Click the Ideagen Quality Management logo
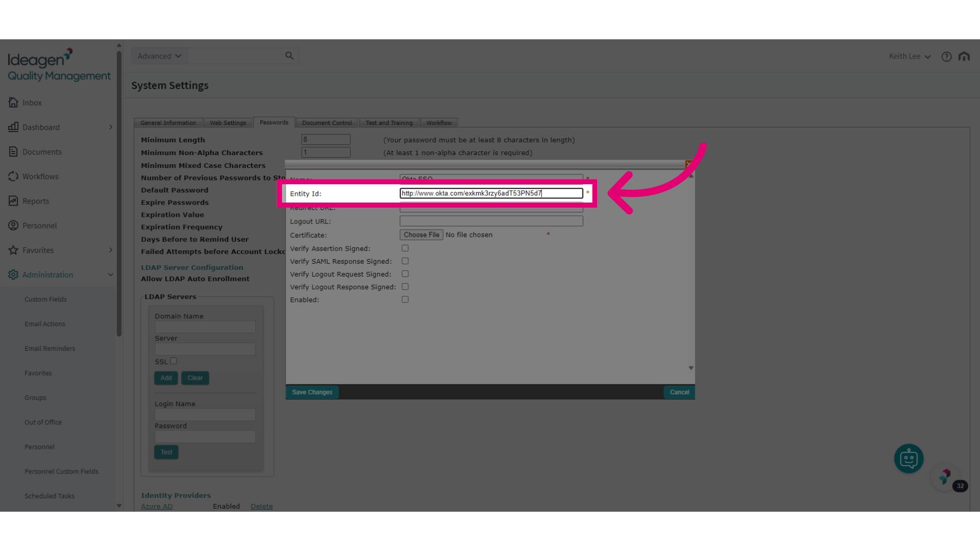 [x=59, y=65]
